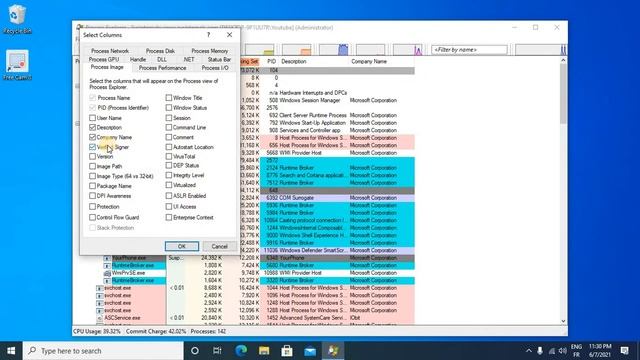Enable the User Name column checkbox

pos(93,118)
